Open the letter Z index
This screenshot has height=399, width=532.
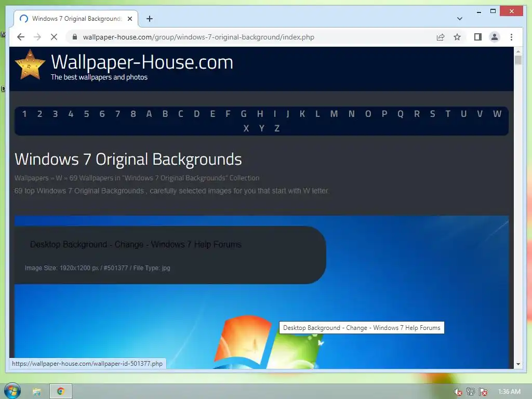click(x=277, y=129)
